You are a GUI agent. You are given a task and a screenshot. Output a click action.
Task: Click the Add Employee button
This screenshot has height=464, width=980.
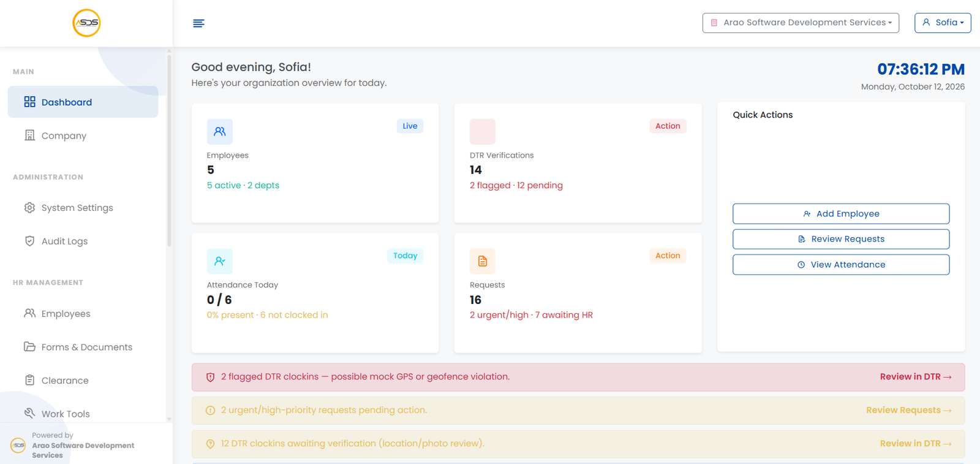(841, 214)
